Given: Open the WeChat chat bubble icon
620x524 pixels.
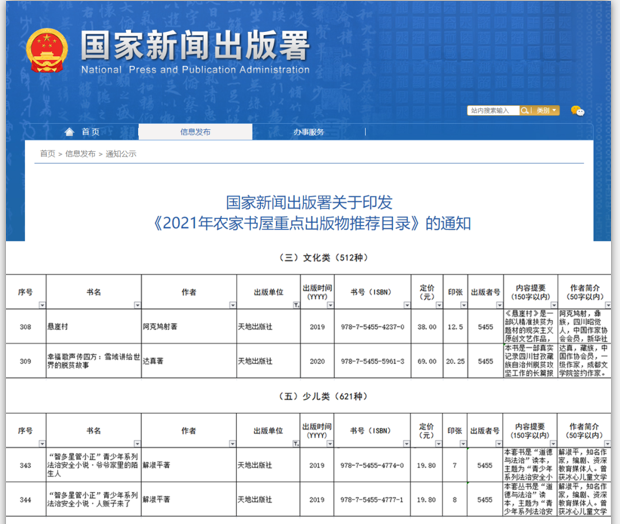Looking at the screenshot, I should [577, 111].
